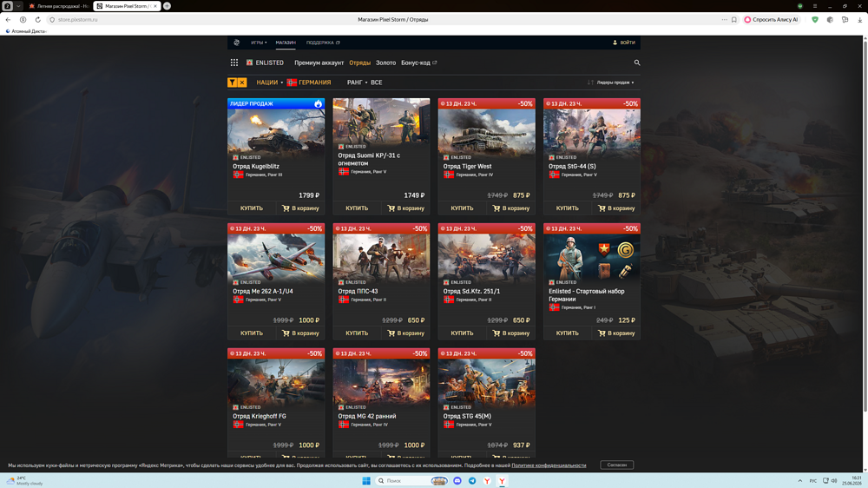Click the search magnifier icon in store header
The image size is (868, 488).
click(x=636, y=63)
